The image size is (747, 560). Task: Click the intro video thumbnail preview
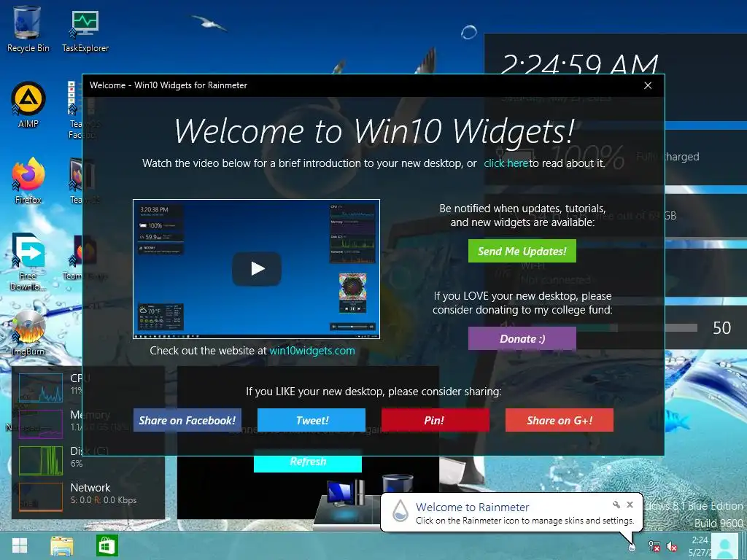click(256, 269)
